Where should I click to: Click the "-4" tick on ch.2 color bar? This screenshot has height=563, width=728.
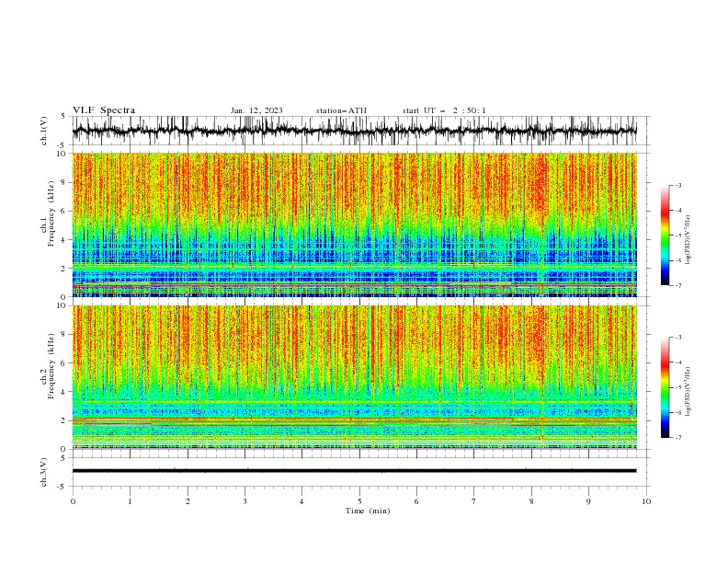(677, 362)
